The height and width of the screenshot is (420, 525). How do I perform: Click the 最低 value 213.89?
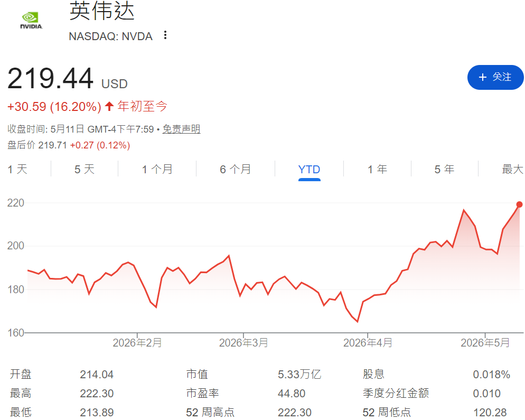pyautogui.click(x=97, y=412)
